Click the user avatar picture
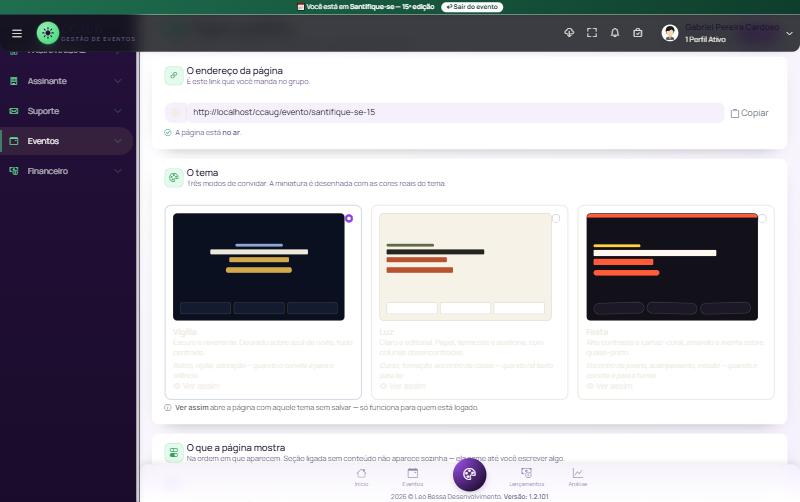The width and height of the screenshot is (800, 502). (x=670, y=33)
